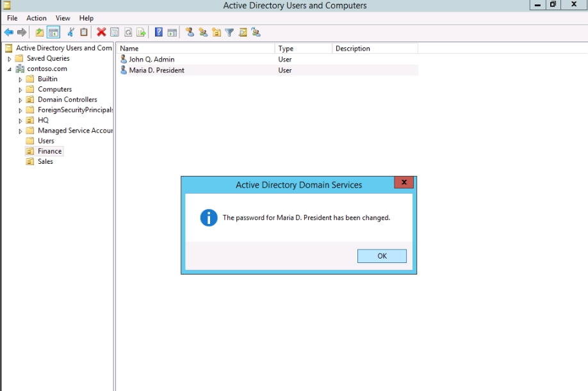Open the Action menu

pyautogui.click(x=37, y=18)
